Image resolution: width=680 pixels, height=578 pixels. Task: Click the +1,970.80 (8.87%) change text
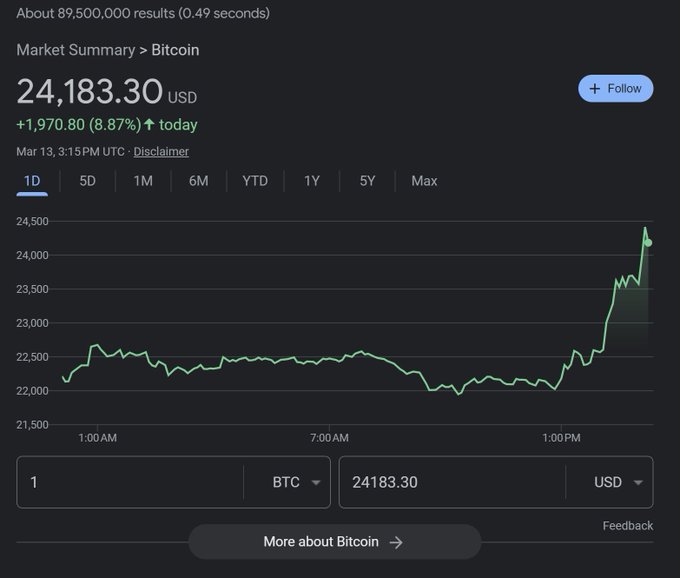78,125
